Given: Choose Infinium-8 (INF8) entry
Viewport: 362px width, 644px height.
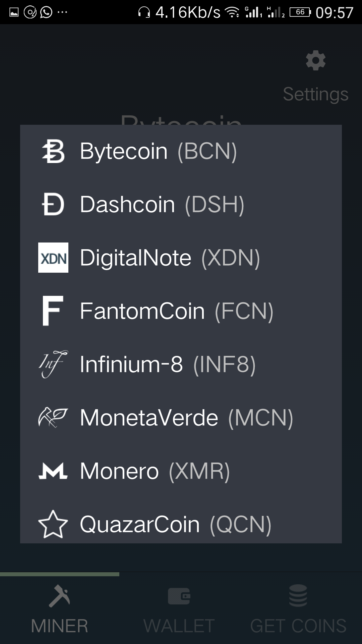Looking at the screenshot, I should click(x=168, y=364).
